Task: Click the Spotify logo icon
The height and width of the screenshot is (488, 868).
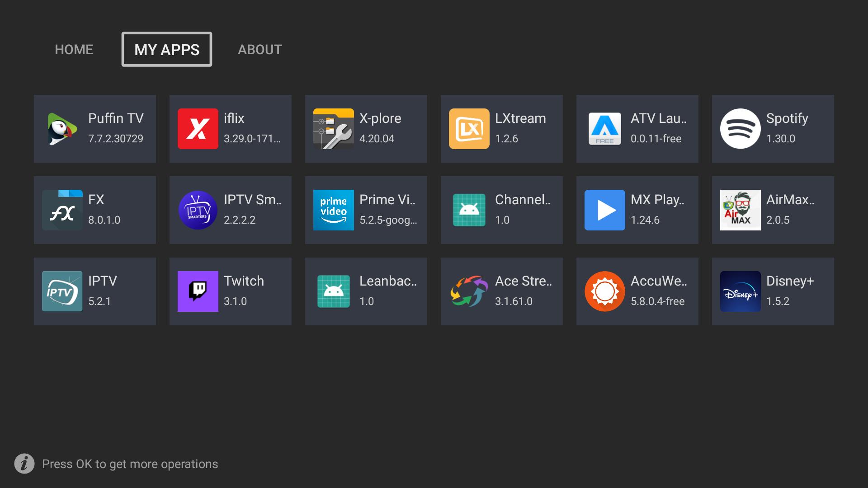Action: (740, 129)
